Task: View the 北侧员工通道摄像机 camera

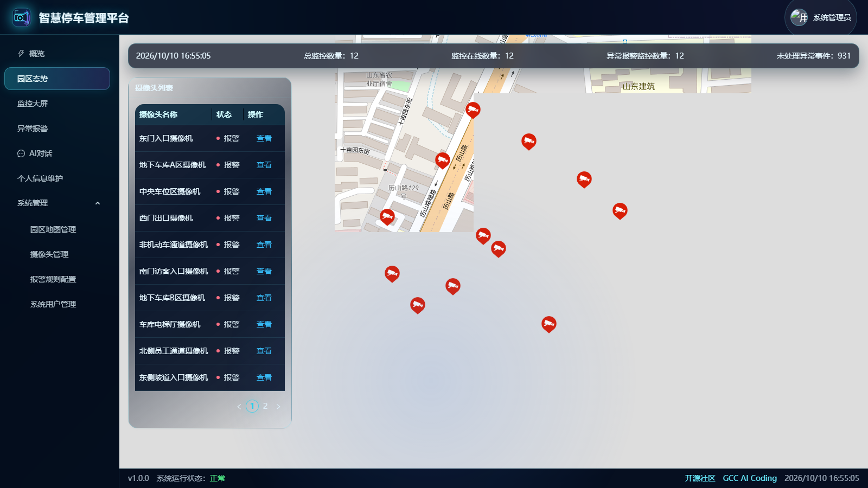Action: (264, 351)
